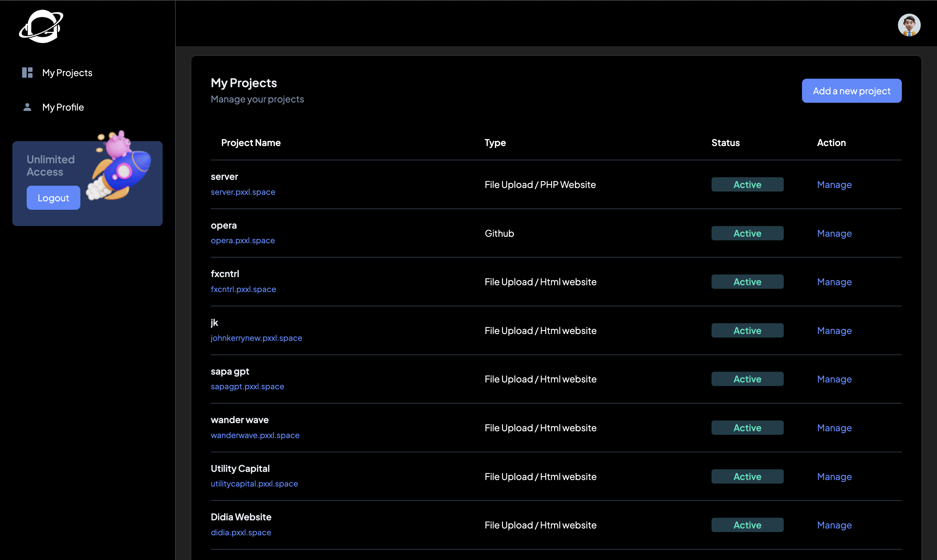Manage the server project
937x560 pixels.
834,184
